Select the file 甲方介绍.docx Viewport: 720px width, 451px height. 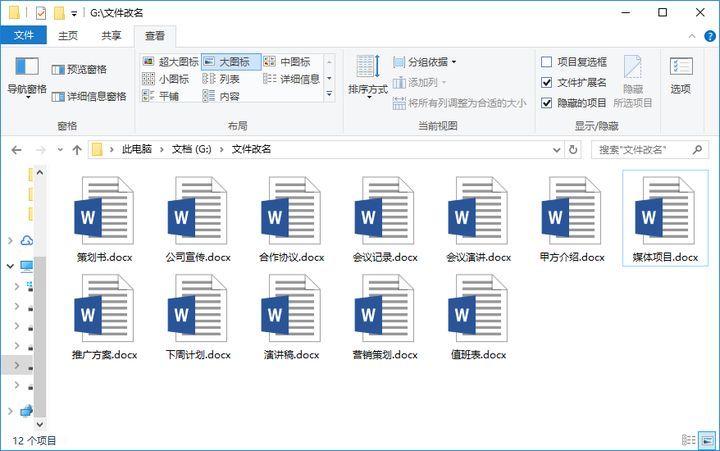click(572, 219)
